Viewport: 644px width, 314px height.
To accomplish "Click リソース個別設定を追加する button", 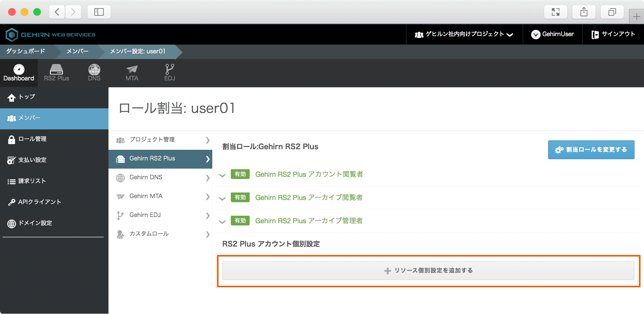I will coord(428,271).
